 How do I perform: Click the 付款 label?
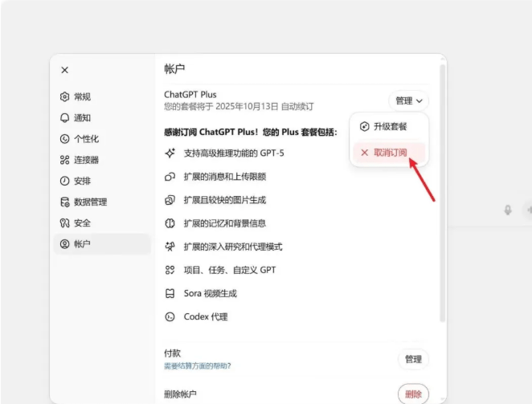tap(172, 353)
